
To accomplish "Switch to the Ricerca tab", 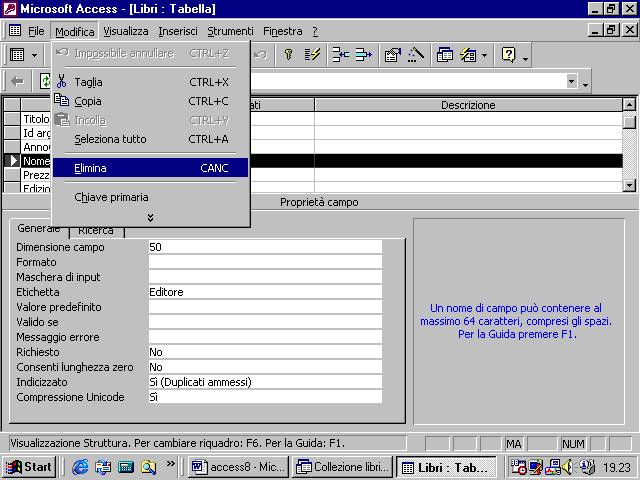I will point(96,231).
